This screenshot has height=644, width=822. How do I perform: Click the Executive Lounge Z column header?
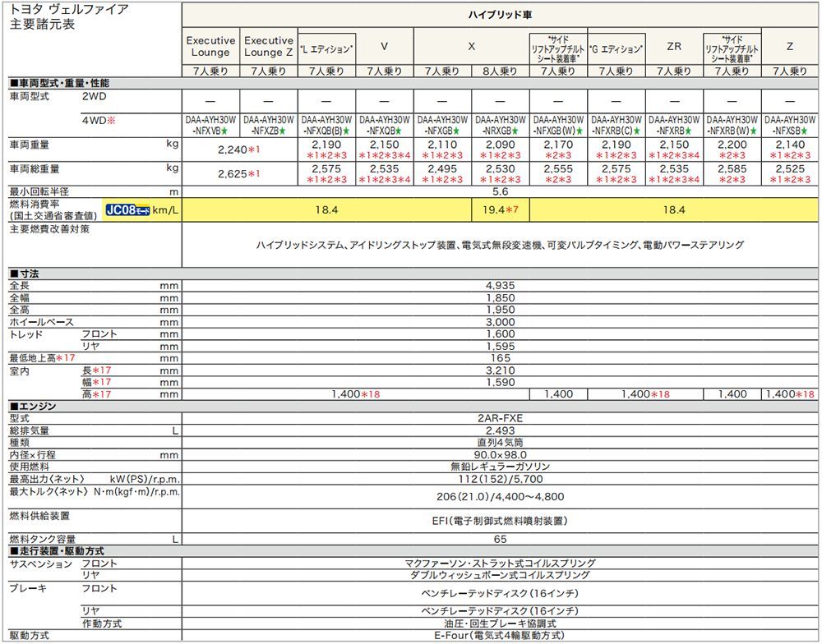point(269,46)
